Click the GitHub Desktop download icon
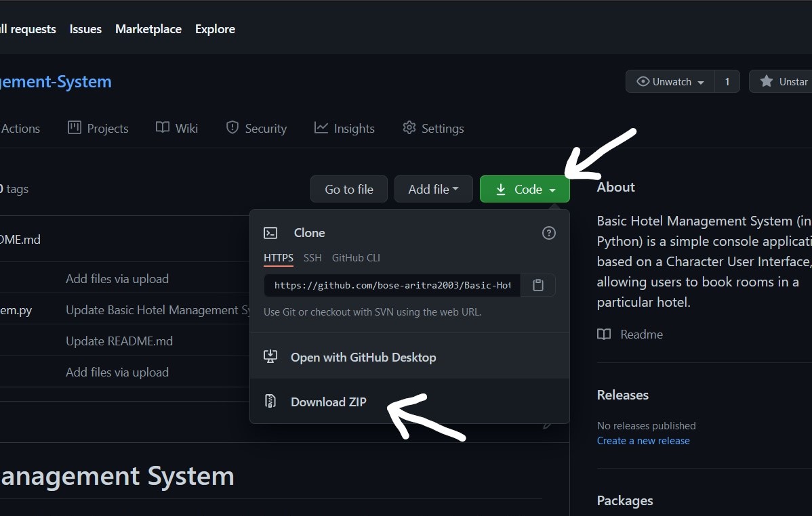 click(x=270, y=356)
